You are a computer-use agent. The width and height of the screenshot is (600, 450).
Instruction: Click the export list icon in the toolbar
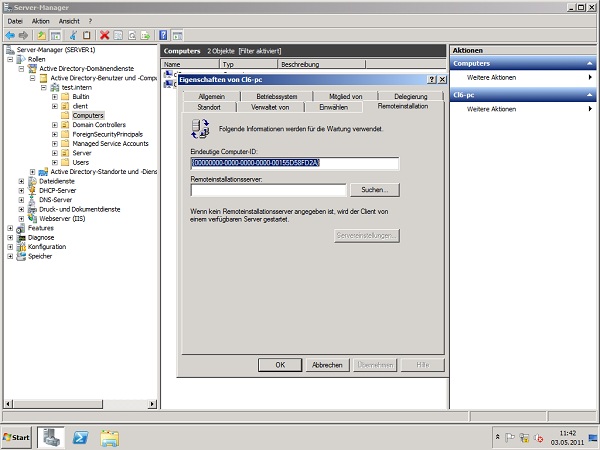pos(145,36)
